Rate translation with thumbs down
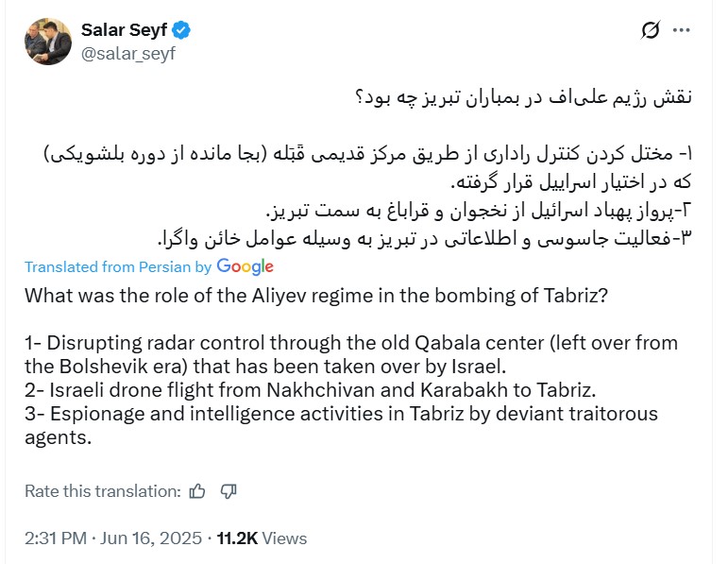The image size is (728, 564). [228, 490]
